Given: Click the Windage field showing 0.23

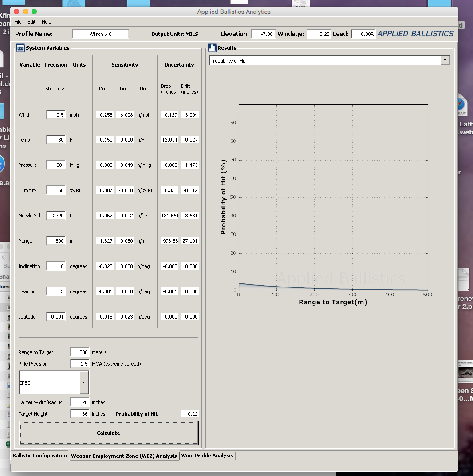Looking at the screenshot, I should coord(319,34).
